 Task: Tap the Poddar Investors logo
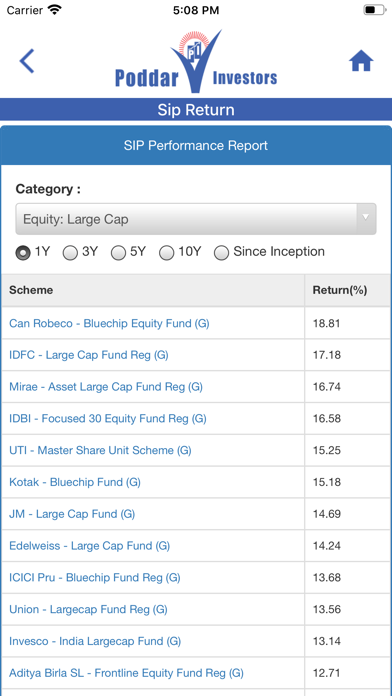(196, 61)
